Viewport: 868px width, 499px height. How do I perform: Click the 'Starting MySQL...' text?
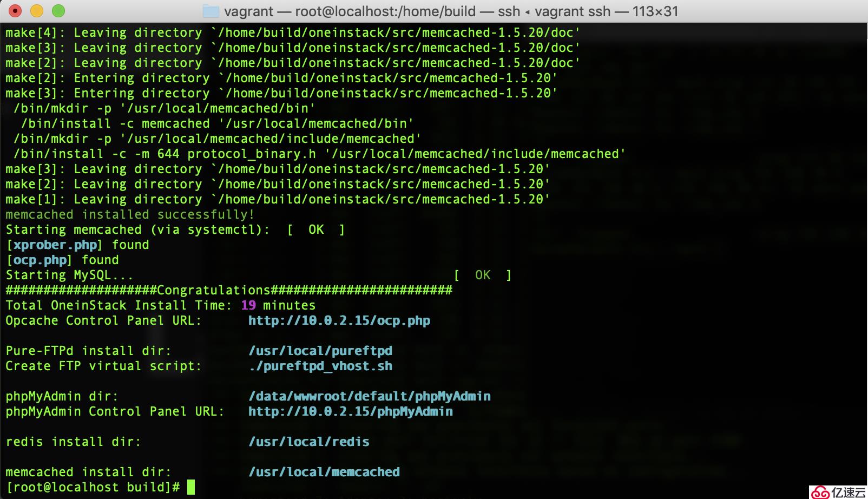pyautogui.click(x=69, y=275)
